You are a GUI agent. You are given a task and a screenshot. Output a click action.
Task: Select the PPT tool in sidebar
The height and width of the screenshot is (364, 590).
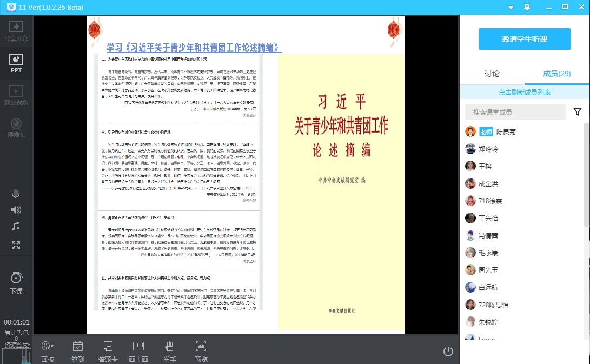(x=16, y=63)
